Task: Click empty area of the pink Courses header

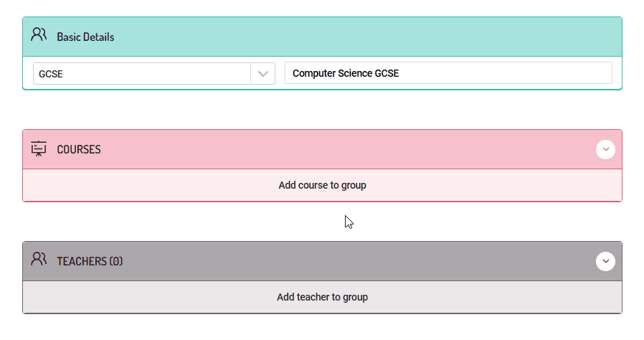Action: pos(349,149)
